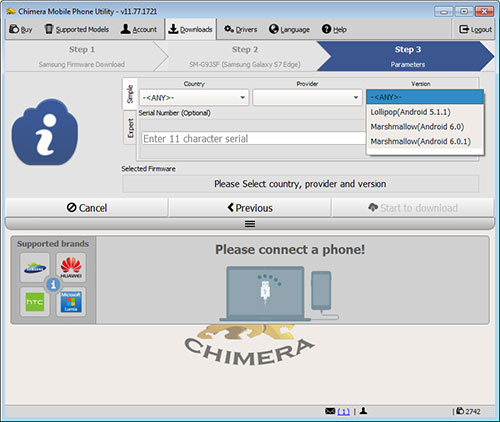500x422 pixels.
Task: Select Step 3 Parameters
Action: click(407, 56)
